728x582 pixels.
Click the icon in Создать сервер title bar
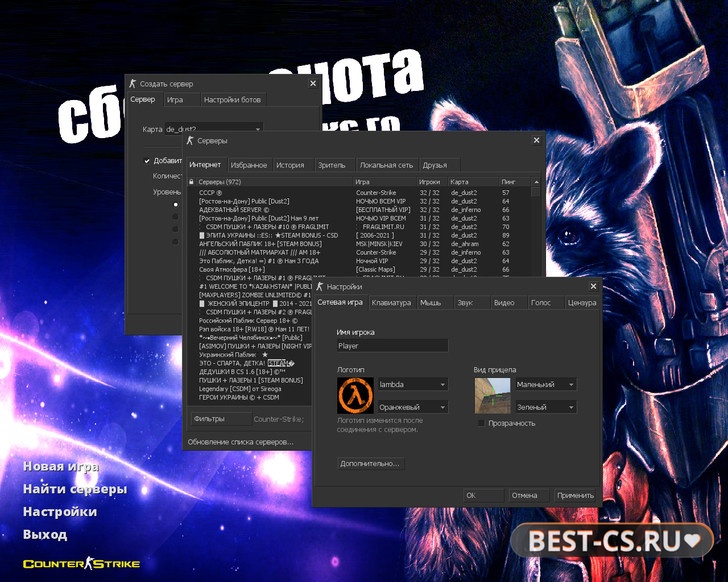[133, 84]
